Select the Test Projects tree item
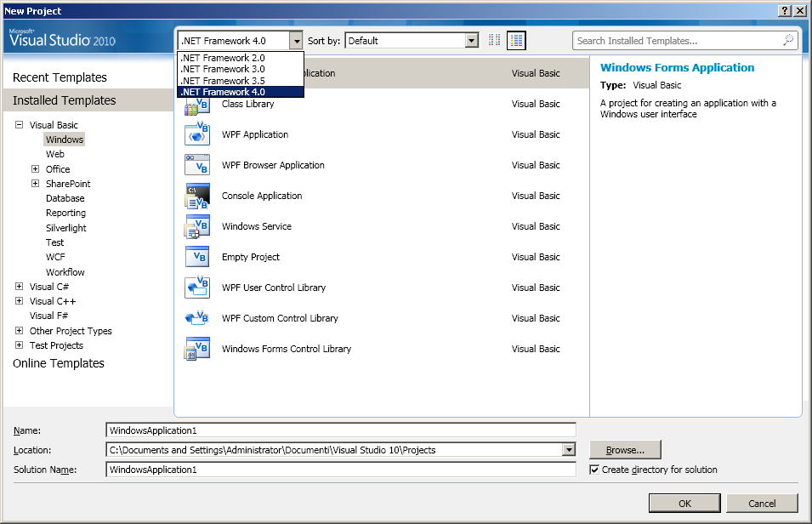This screenshot has height=524, width=812. (x=56, y=345)
